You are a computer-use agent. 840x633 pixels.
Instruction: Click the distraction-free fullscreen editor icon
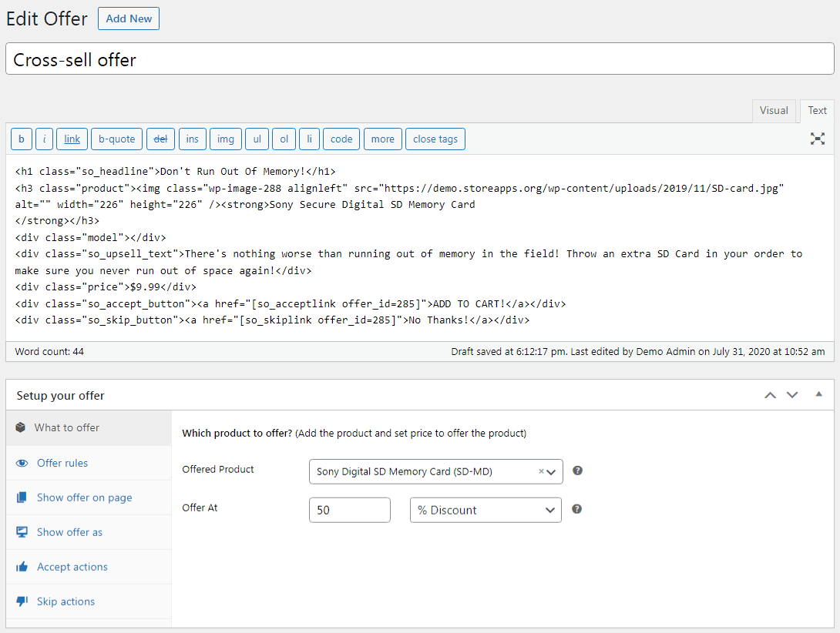[x=817, y=139]
